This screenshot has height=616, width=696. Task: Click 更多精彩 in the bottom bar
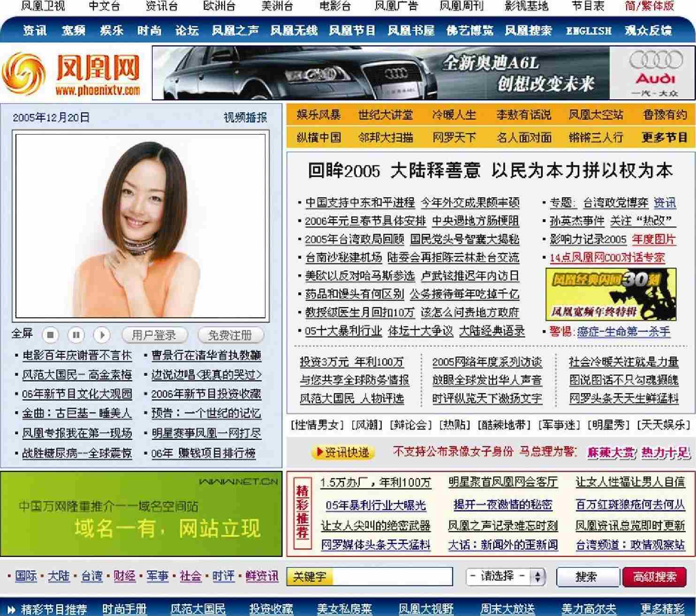pyautogui.click(x=663, y=609)
